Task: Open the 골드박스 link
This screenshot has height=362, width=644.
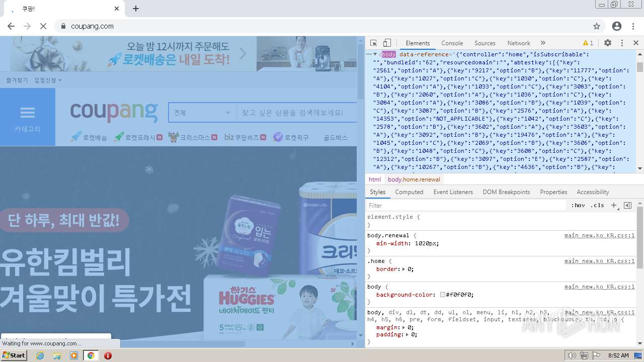Action: (336, 137)
